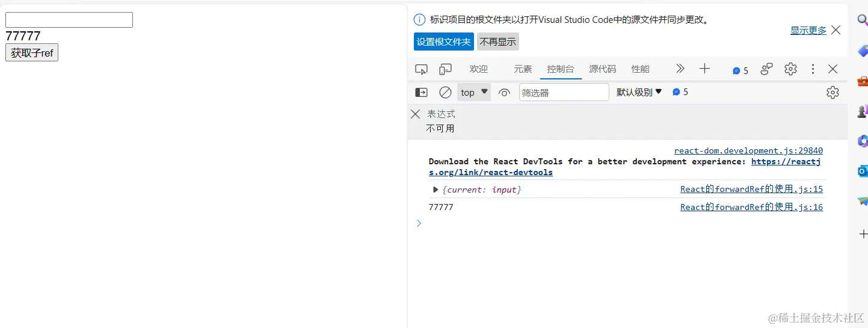The width and height of the screenshot is (868, 328).
Task: Create live expression eye icon
Action: click(504, 92)
